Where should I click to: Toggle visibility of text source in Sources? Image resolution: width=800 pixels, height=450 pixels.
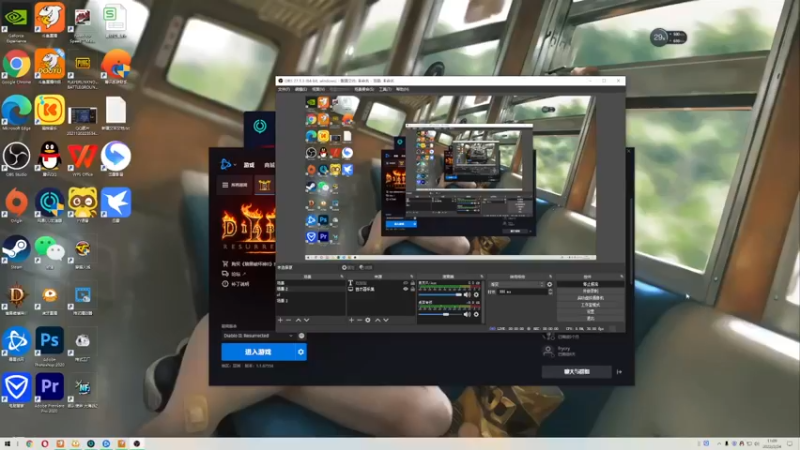[x=406, y=283]
